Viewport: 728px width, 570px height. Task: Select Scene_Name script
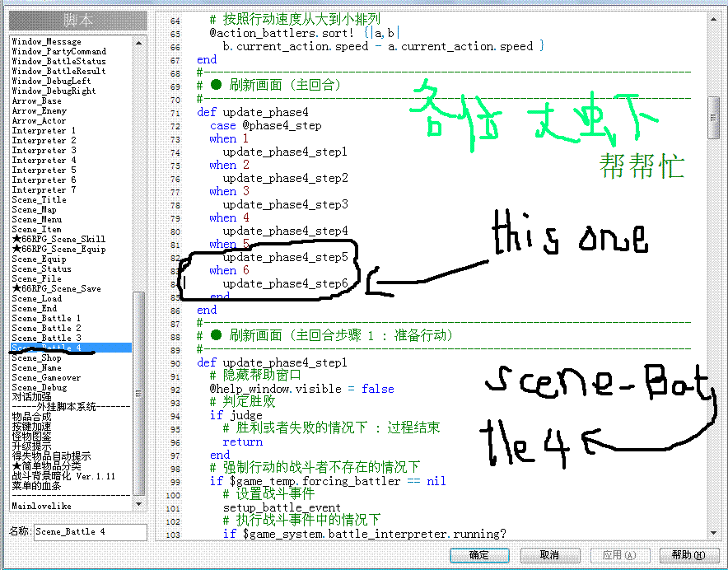(x=36, y=367)
